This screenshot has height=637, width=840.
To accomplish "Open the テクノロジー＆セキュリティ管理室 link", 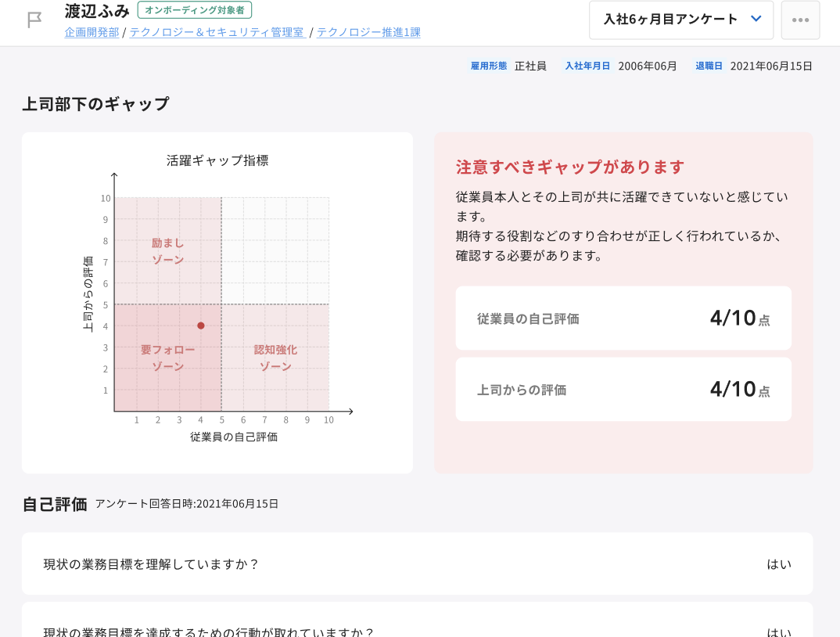I will [x=217, y=32].
